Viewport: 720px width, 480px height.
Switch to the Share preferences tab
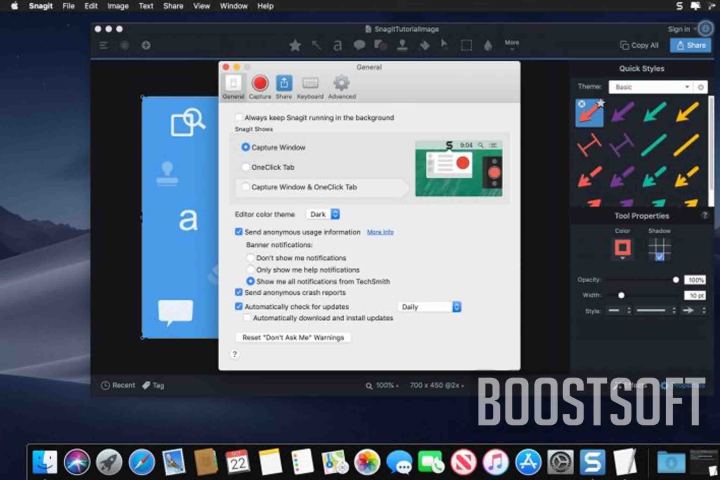pyautogui.click(x=284, y=87)
